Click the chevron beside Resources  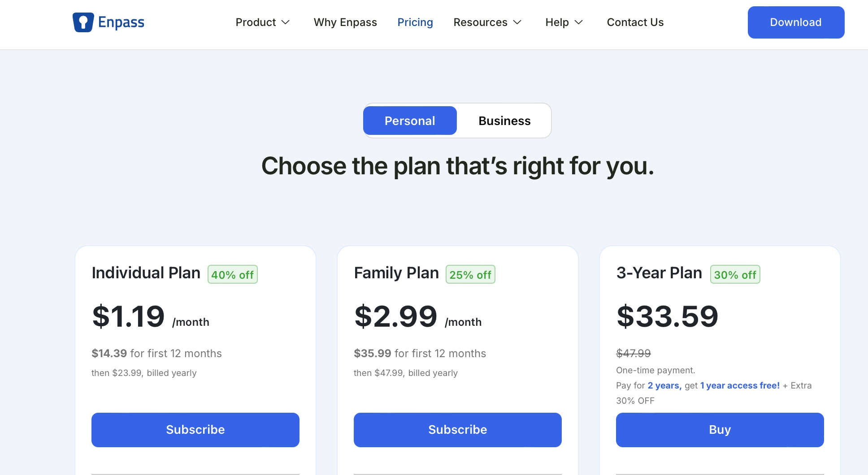(517, 22)
